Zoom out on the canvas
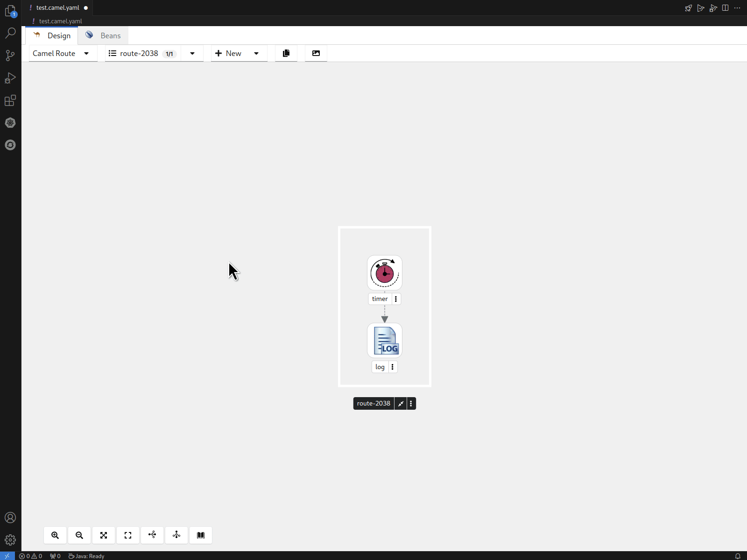Screen dimensions: 747x560 (79, 535)
